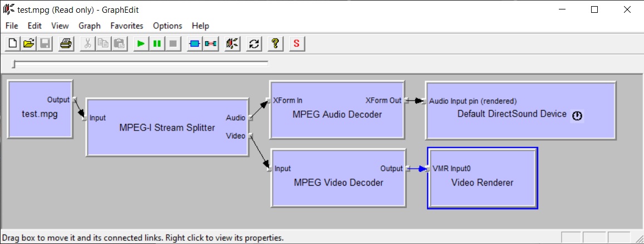Click the Input pin of Video Decoder

click(269, 168)
